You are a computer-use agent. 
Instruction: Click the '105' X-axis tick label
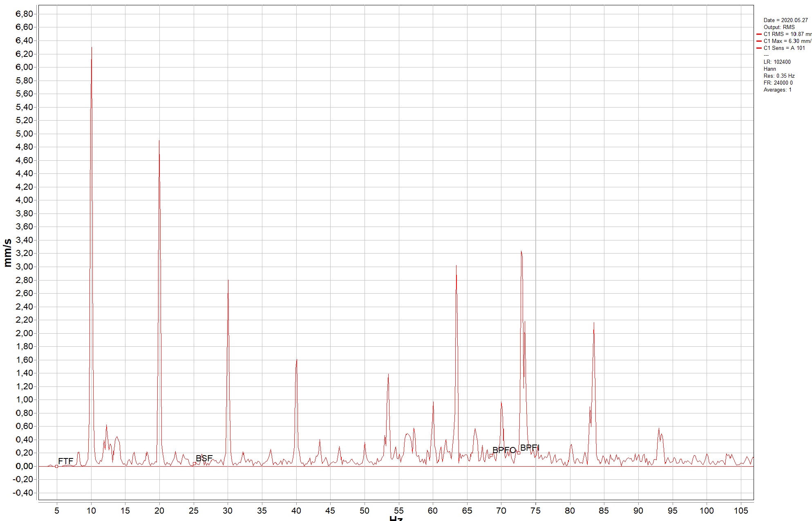coord(741,510)
